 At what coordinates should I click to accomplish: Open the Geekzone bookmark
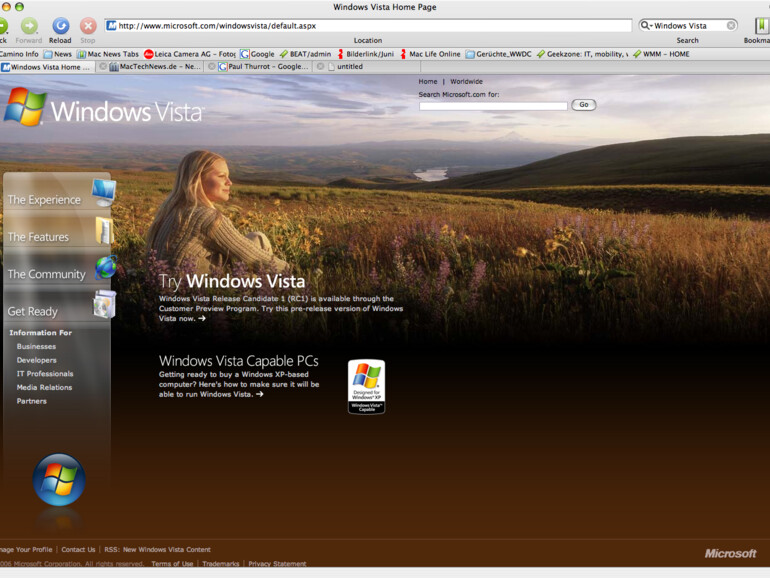point(582,54)
